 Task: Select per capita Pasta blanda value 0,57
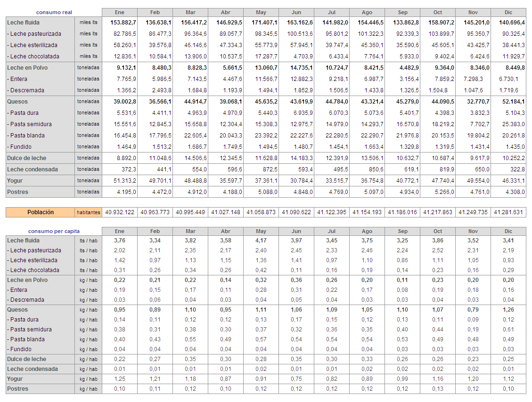tap(261, 339)
